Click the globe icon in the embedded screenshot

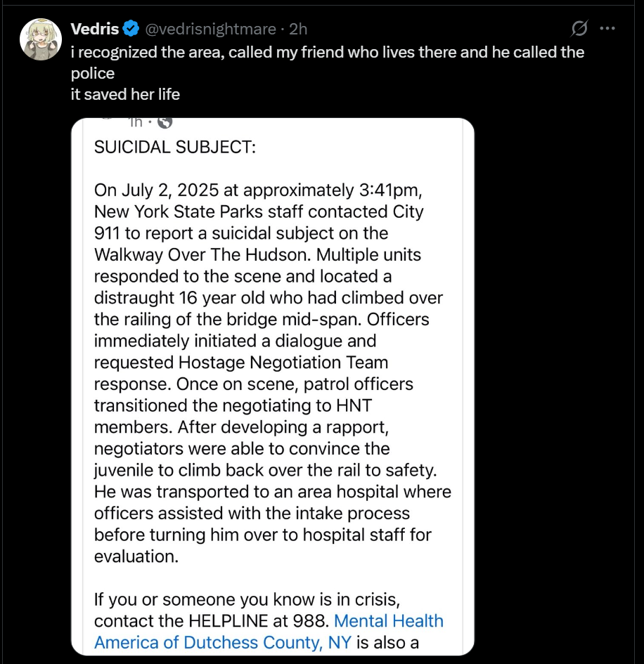click(x=165, y=122)
